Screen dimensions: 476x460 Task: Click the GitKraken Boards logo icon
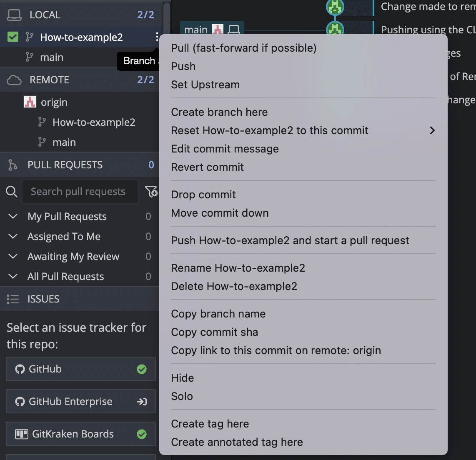pos(22,434)
